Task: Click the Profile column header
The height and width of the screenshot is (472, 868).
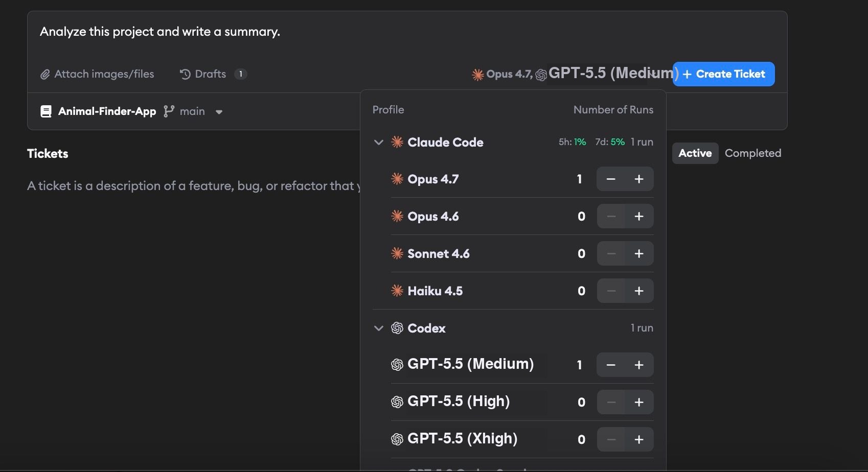Action: 388,110
